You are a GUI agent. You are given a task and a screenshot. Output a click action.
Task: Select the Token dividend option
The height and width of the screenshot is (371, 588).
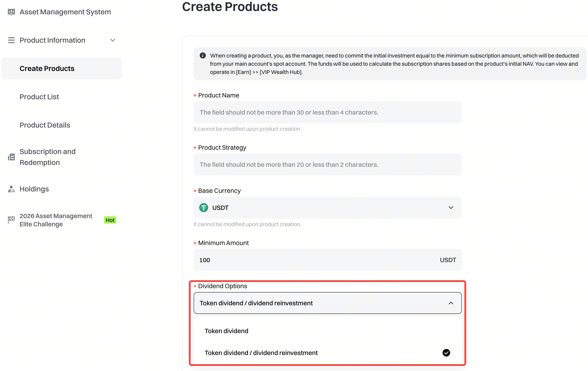pyautogui.click(x=226, y=331)
